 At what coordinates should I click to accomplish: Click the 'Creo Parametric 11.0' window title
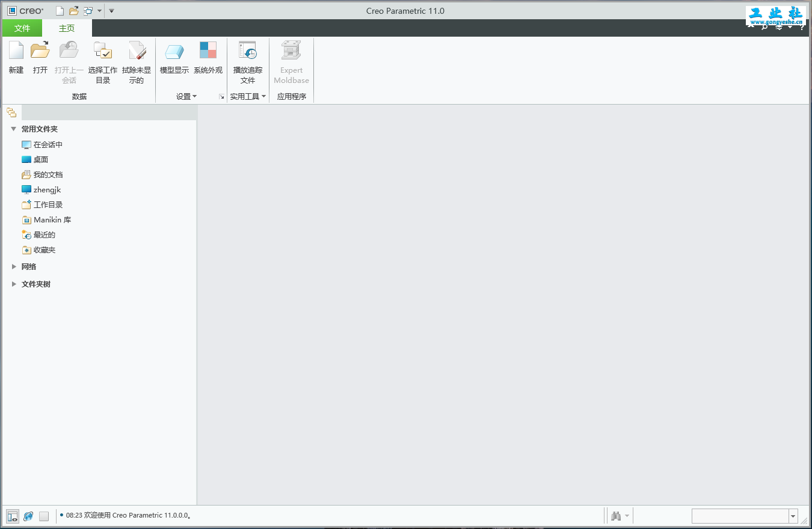[x=405, y=11]
